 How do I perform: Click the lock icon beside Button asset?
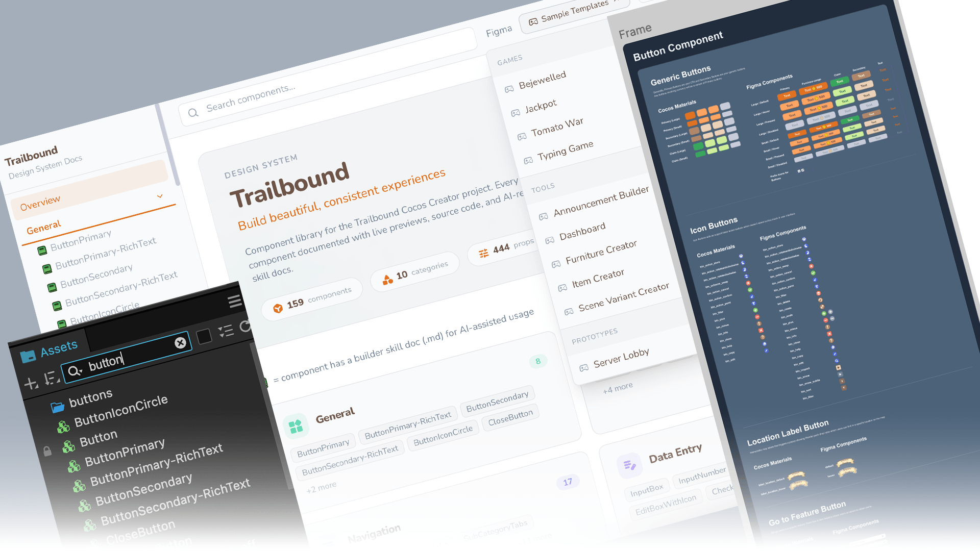coord(47,451)
